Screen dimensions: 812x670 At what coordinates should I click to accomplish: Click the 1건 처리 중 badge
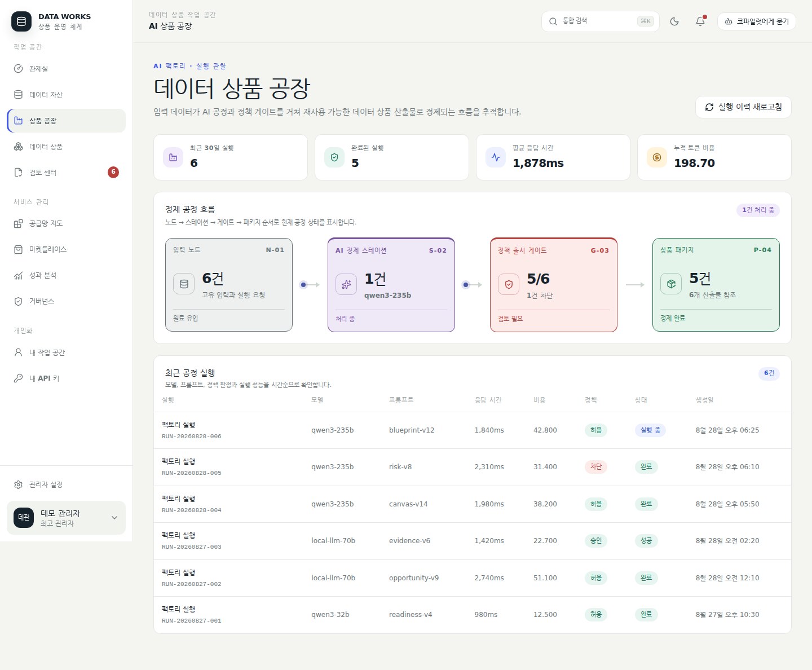pyautogui.click(x=758, y=210)
